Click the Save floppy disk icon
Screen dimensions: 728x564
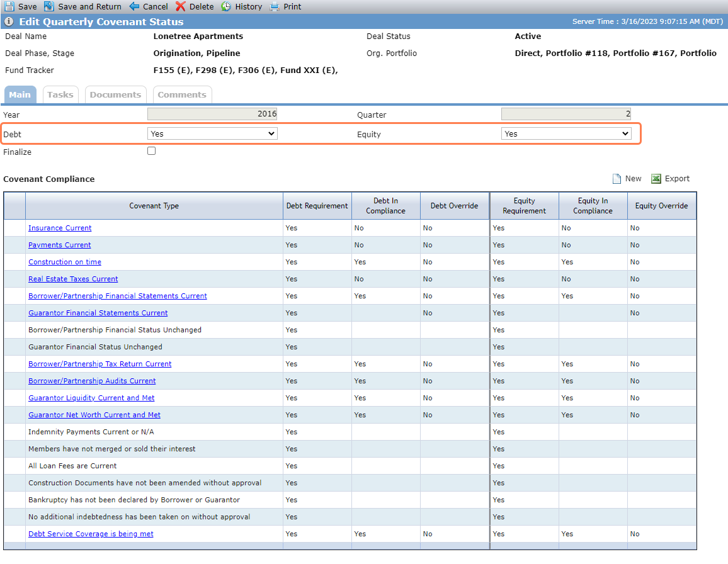(x=9, y=6)
